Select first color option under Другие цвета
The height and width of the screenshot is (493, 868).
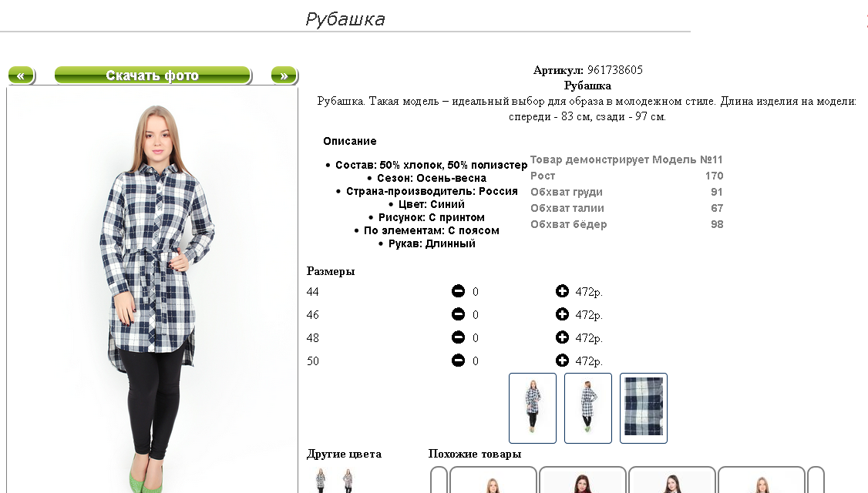click(x=321, y=480)
